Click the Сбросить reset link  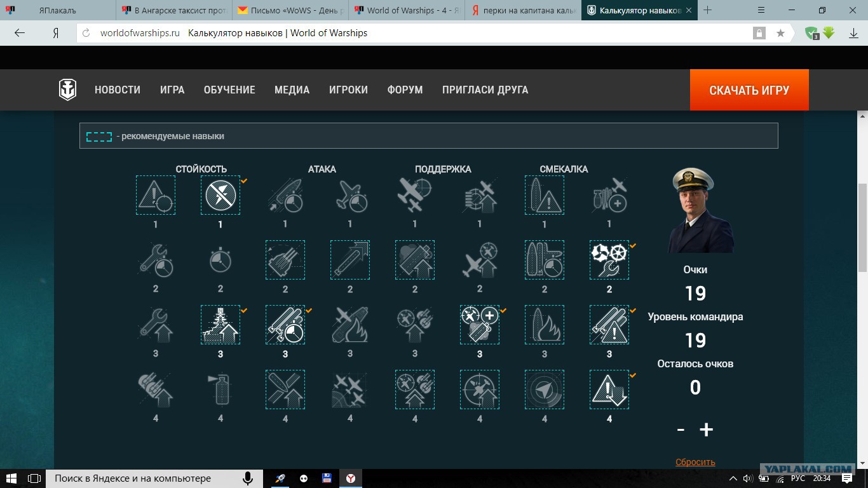click(695, 462)
